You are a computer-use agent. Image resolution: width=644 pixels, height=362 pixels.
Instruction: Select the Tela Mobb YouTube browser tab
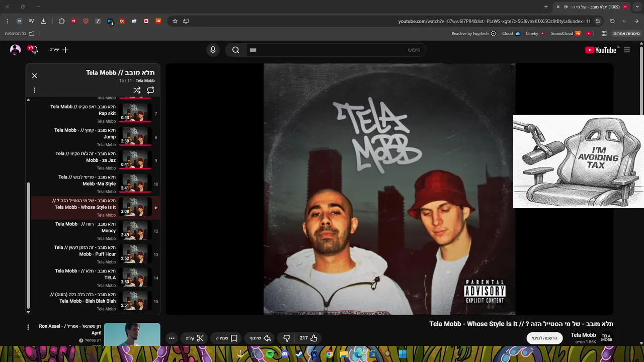click(x=592, y=7)
